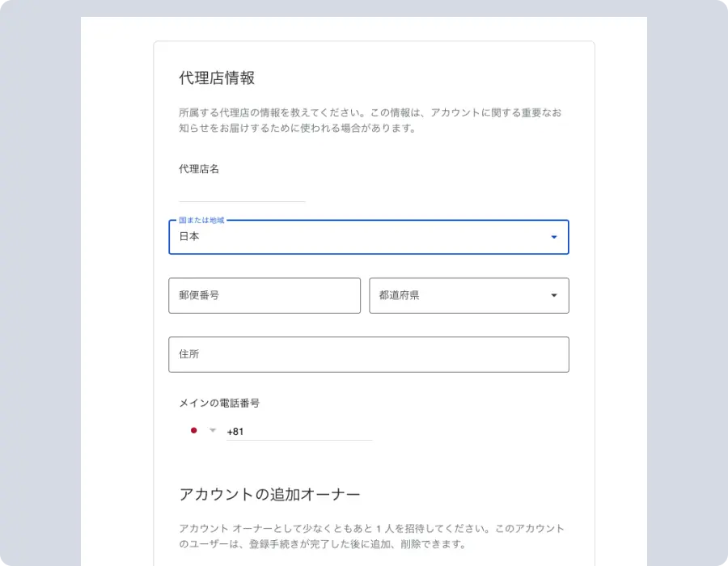
Task: Click the 代理店名 label text
Action: pyautogui.click(x=199, y=169)
